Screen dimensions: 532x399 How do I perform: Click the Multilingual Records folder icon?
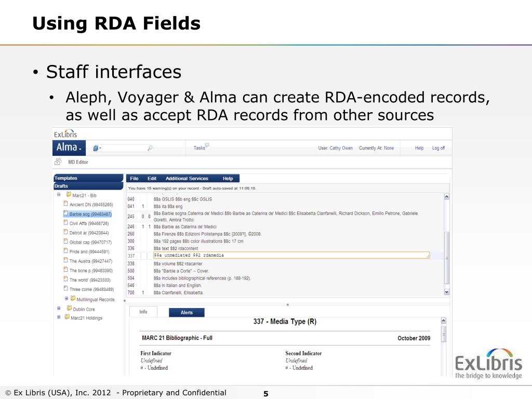pos(73,299)
